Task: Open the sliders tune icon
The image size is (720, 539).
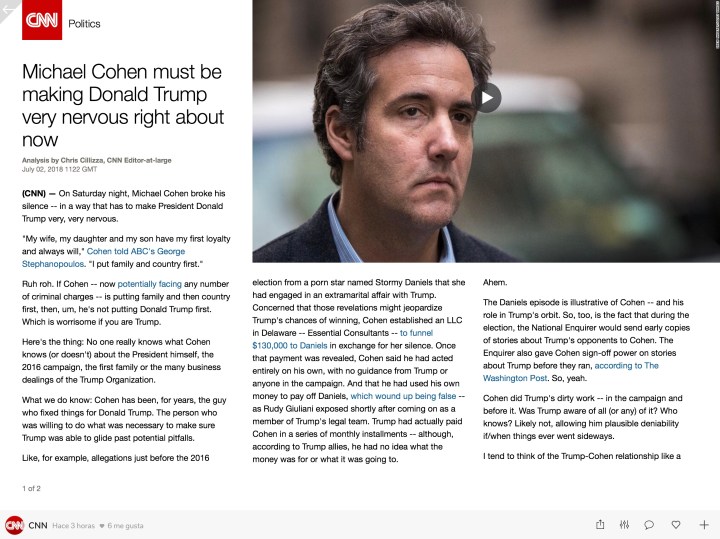Action: click(x=624, y=524)
